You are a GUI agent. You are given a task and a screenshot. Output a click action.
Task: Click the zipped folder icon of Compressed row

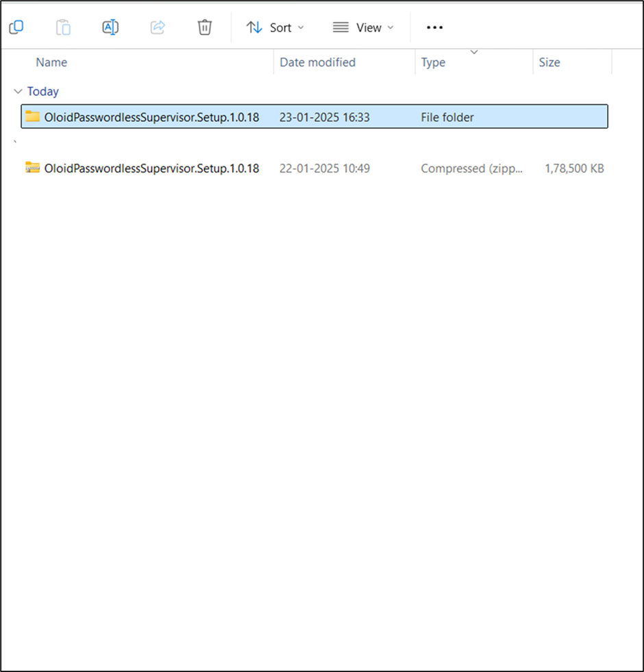click(33, 167)
